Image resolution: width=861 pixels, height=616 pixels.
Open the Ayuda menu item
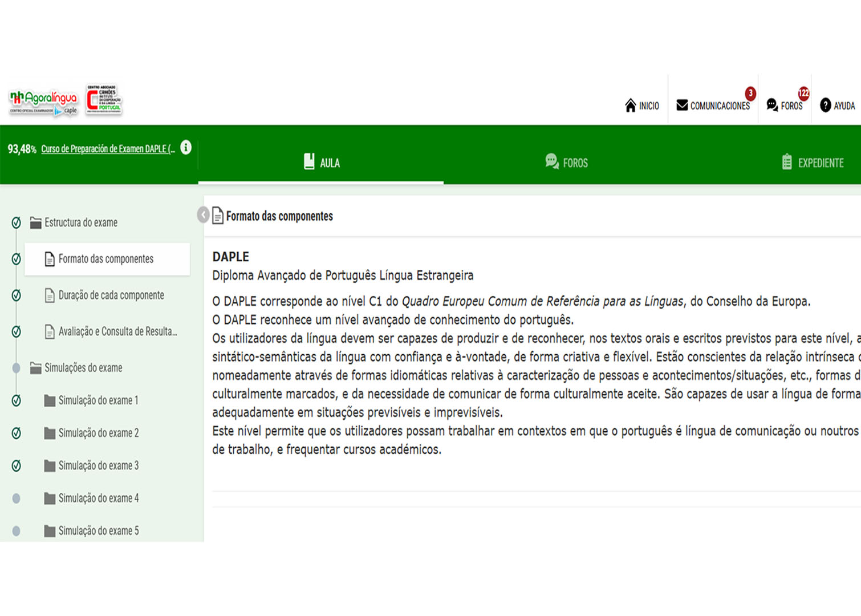click(x=838, y=106)
